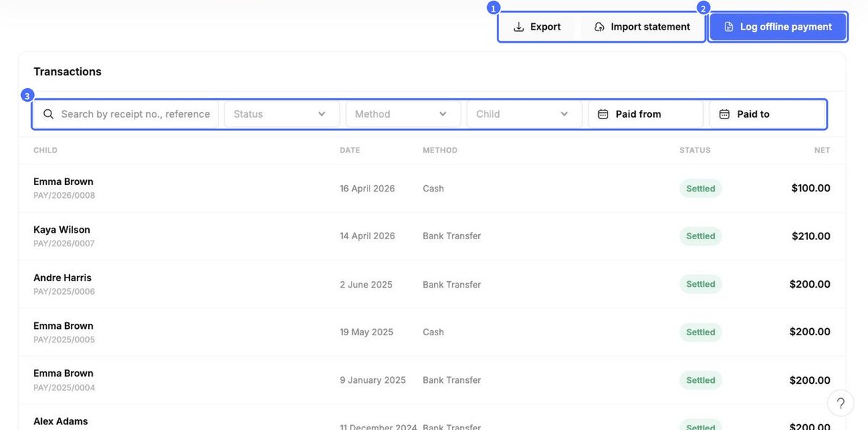Select the Child column header

(x=46, y=150)
